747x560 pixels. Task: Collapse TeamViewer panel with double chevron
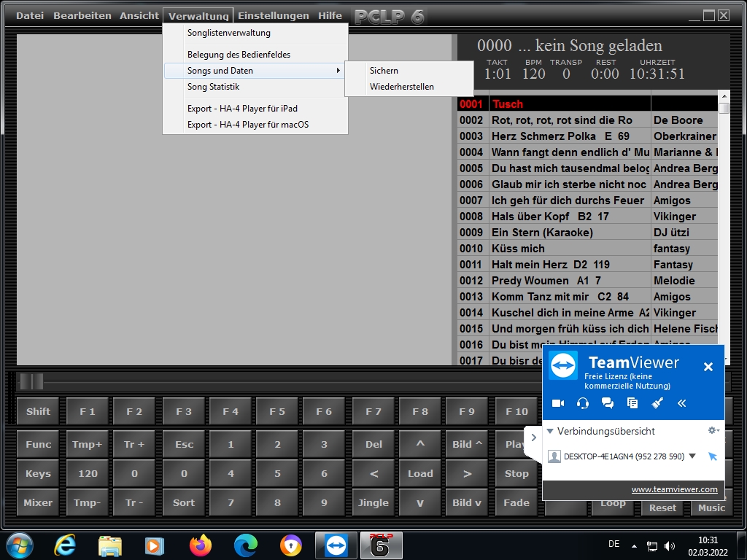(x=682, y=403)
